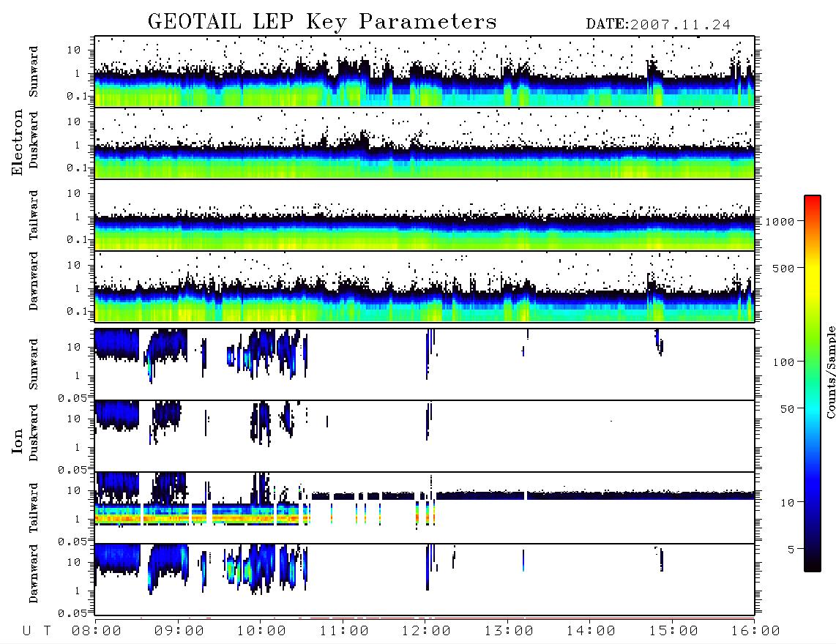Click the colorbar '500' tick value
Screen dimensions: 836x644
click(x=783, y=268)
